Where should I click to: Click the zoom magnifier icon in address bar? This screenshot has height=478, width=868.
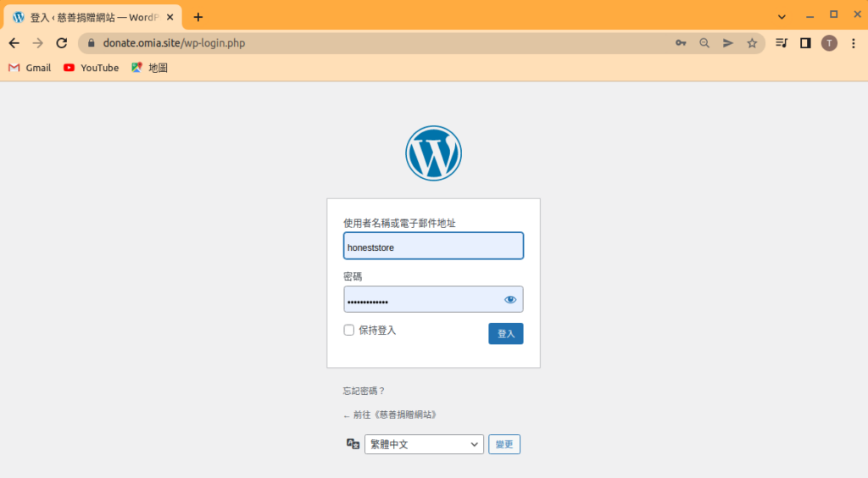tap(704, 43)
